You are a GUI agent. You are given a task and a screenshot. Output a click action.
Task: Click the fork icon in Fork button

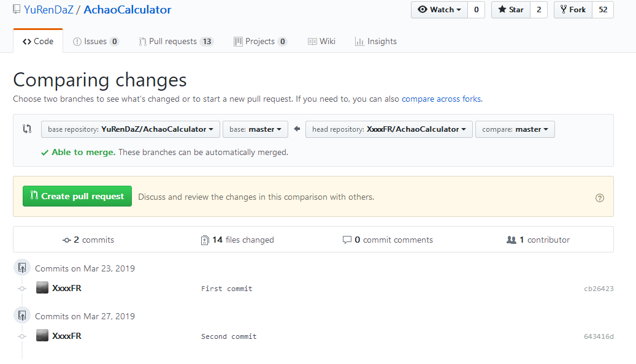coord(564,9)
